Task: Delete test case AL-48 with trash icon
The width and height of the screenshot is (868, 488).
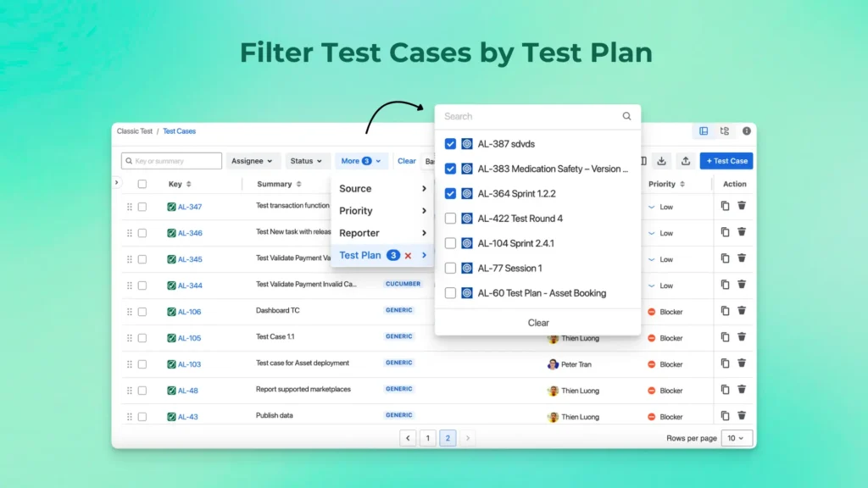Action: pyautogui.click(x=742, y=390)
